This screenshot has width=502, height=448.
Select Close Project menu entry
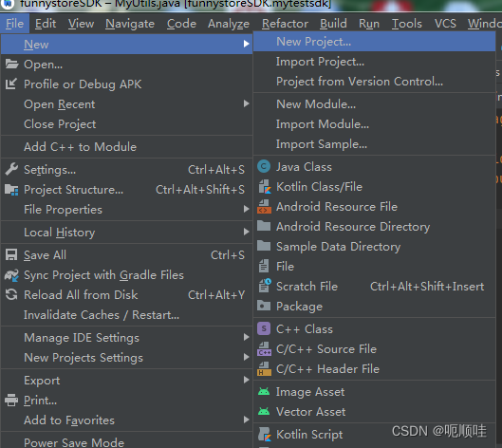tap(126, 124)
